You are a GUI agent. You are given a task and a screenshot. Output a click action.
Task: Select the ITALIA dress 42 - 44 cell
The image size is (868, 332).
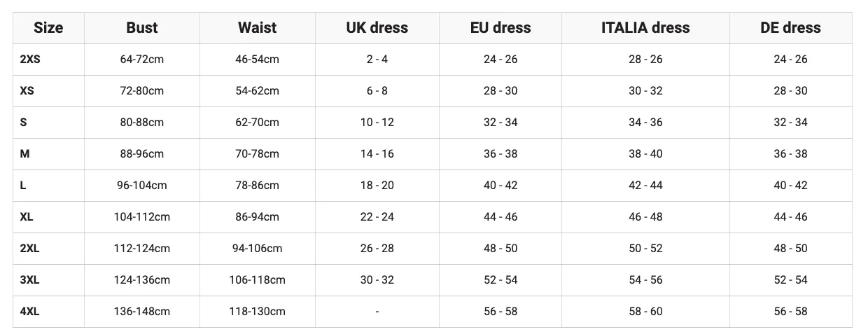click(x=645, y=186)
